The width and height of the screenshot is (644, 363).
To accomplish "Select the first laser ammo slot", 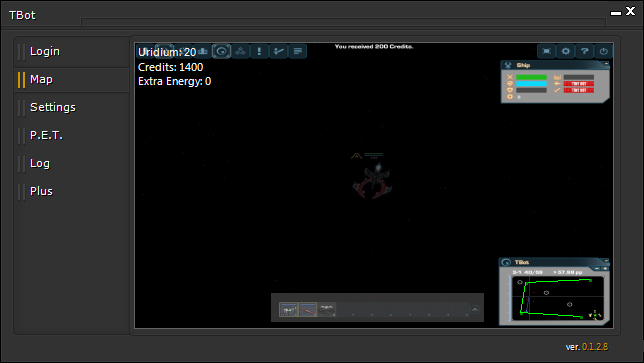I will pyautogui.click(x=288, y=309).
